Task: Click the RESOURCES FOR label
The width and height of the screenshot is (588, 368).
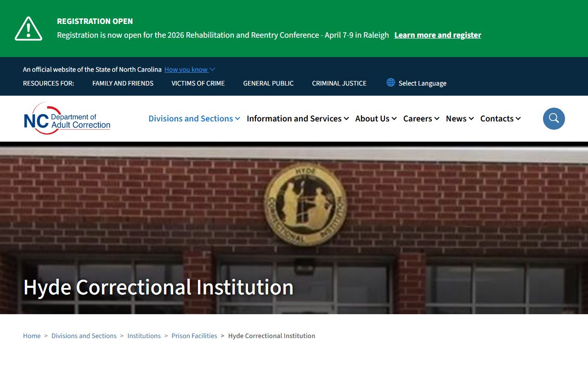Action: (48, 83)
